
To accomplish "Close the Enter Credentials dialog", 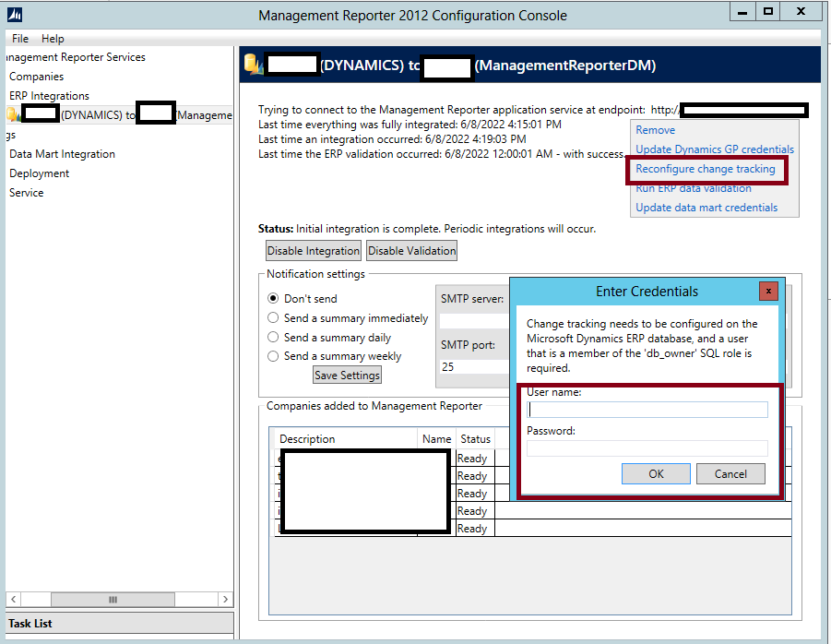I will pyautogui.click(x=768, y=291).
